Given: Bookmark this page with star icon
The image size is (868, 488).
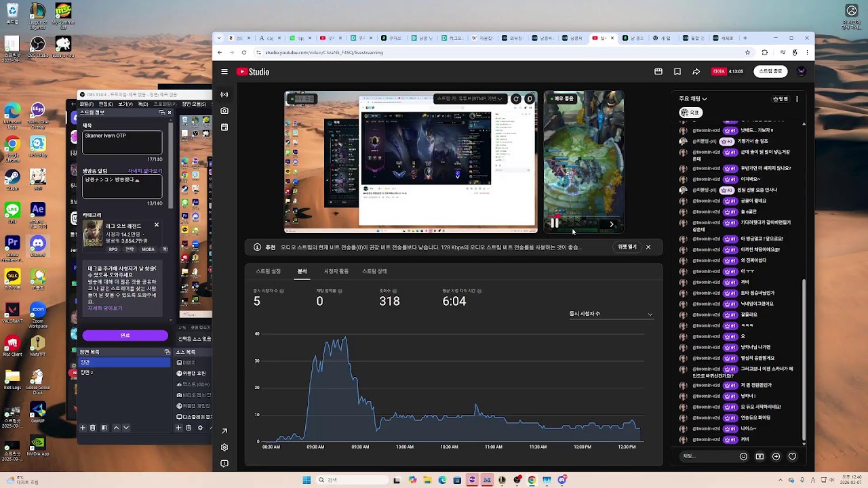Looking at the screenshot, I should coord(747,52).
